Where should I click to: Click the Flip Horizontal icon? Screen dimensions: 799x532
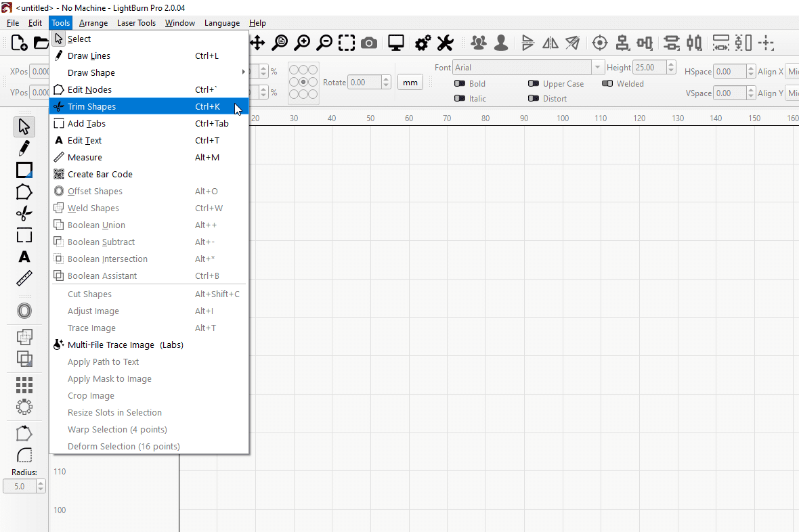click(550, 43)
